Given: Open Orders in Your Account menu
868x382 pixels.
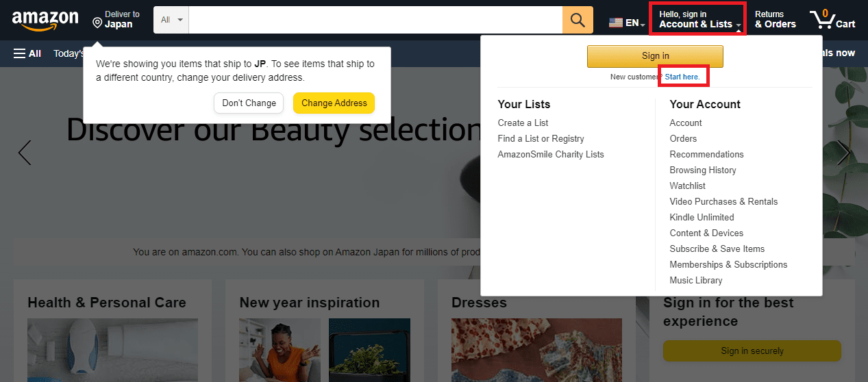Looking at the screenshot, I should coord(683,139).
